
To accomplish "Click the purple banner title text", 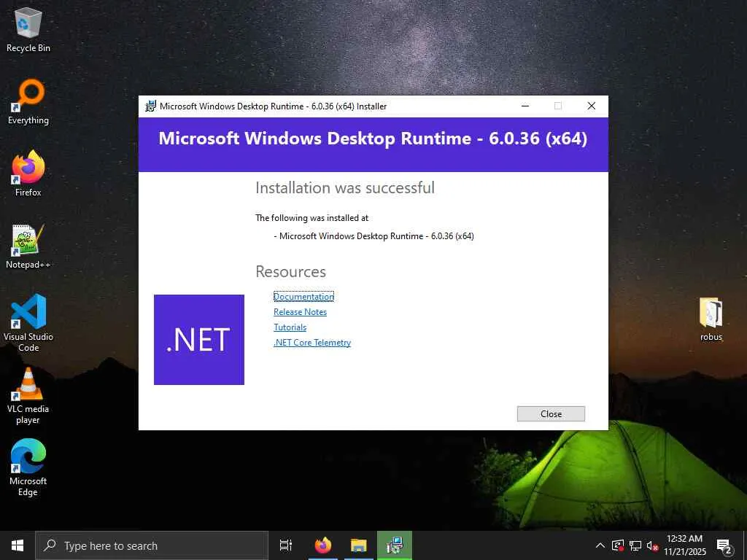I will click(x=373, y=139).
